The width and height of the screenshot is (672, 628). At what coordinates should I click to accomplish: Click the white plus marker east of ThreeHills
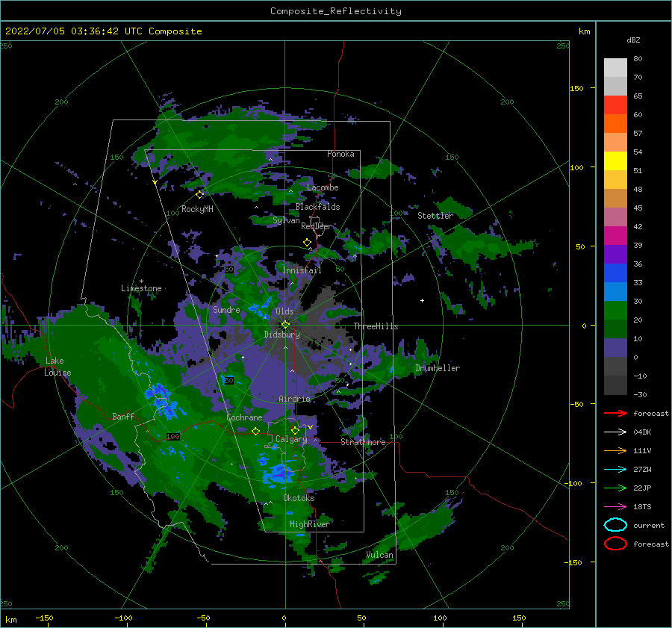[422, 300]
